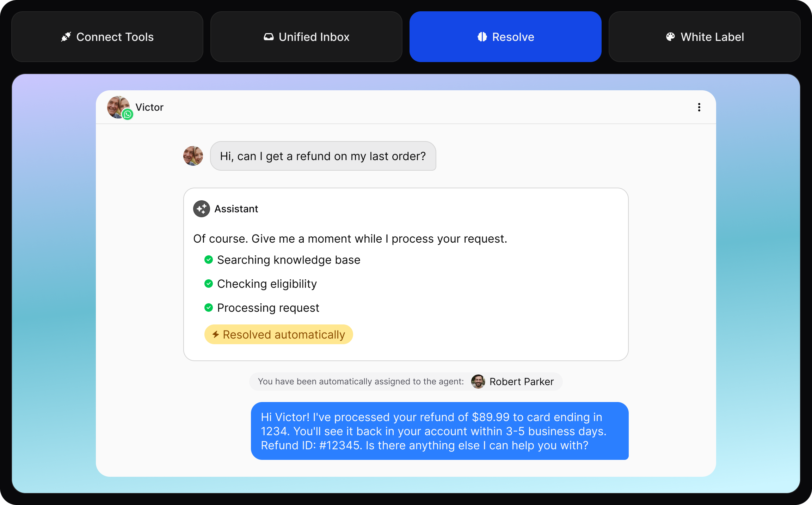Viewport: 812px width, 505px height.
Task: Click Robert Parker's avatar picture
Action: 478,382
